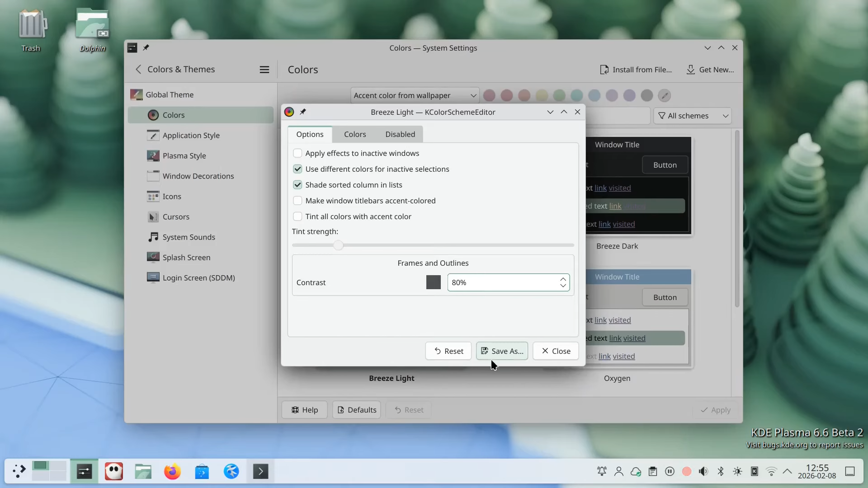This screenshot has height=488, width=868.
Task: Switch to the Colors tab in the editor
Action: (x=355, y=134)
